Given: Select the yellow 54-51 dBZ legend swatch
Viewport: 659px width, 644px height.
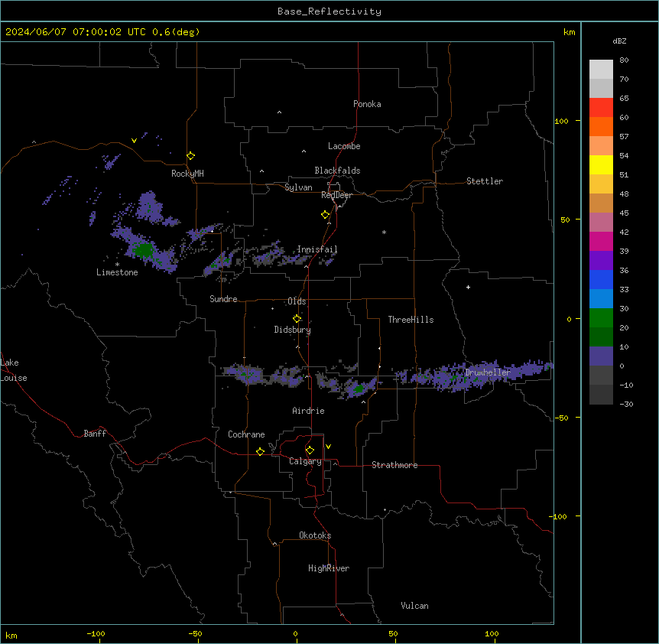Looking at the screenshot, I should pos(601,164).
